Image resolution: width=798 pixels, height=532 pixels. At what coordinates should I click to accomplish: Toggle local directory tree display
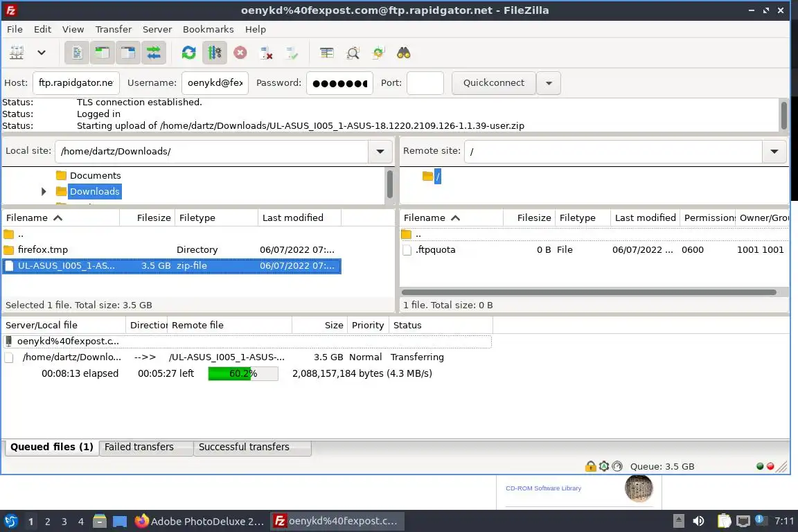pos(103,53)
